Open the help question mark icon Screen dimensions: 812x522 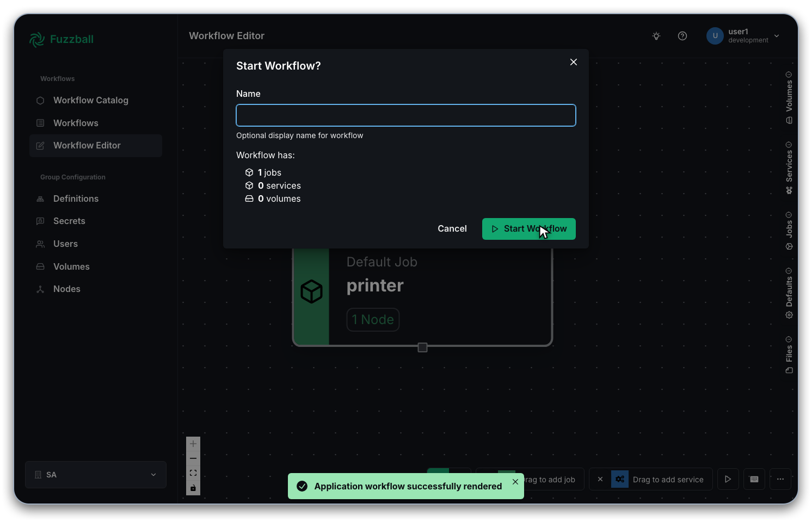click(682, 36)
